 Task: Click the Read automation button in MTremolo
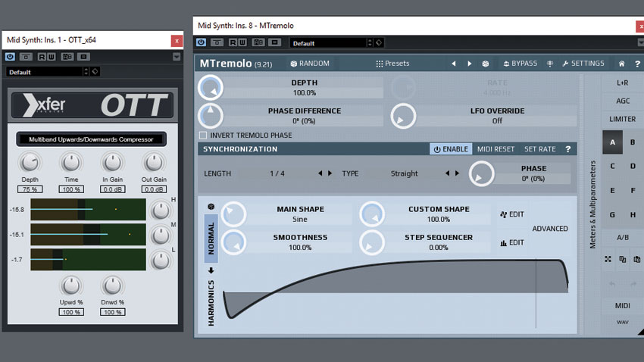point(233,42)
